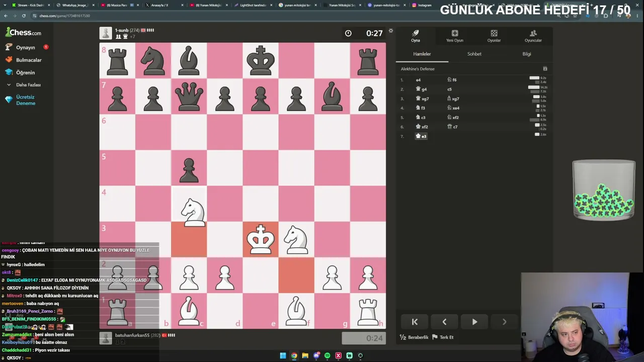Switch to the Bilgi info tab
The image size is (644, 362).
(x=527, y=54)
